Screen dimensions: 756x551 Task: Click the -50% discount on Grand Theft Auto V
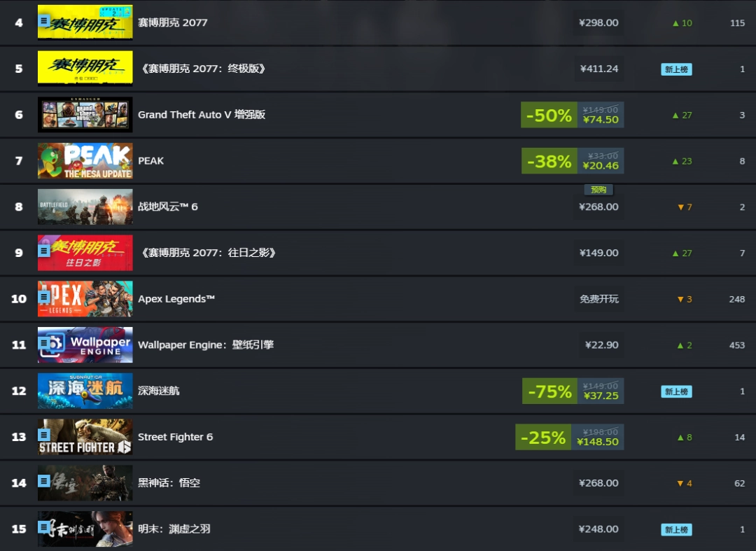[549, 115]
